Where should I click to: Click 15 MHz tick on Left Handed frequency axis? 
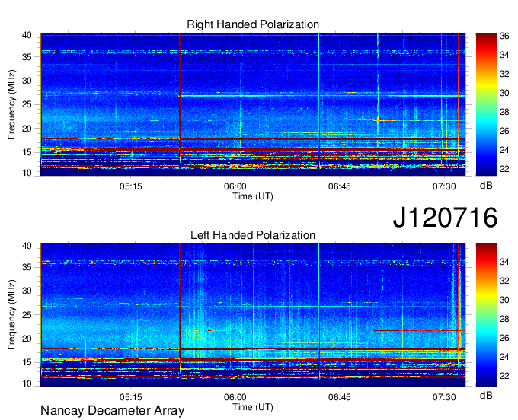27,363
